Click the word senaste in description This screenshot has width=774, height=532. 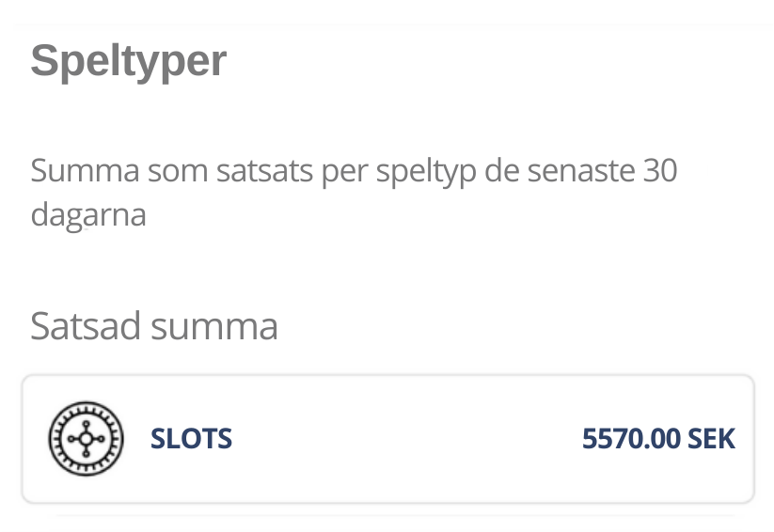(580, 172)
